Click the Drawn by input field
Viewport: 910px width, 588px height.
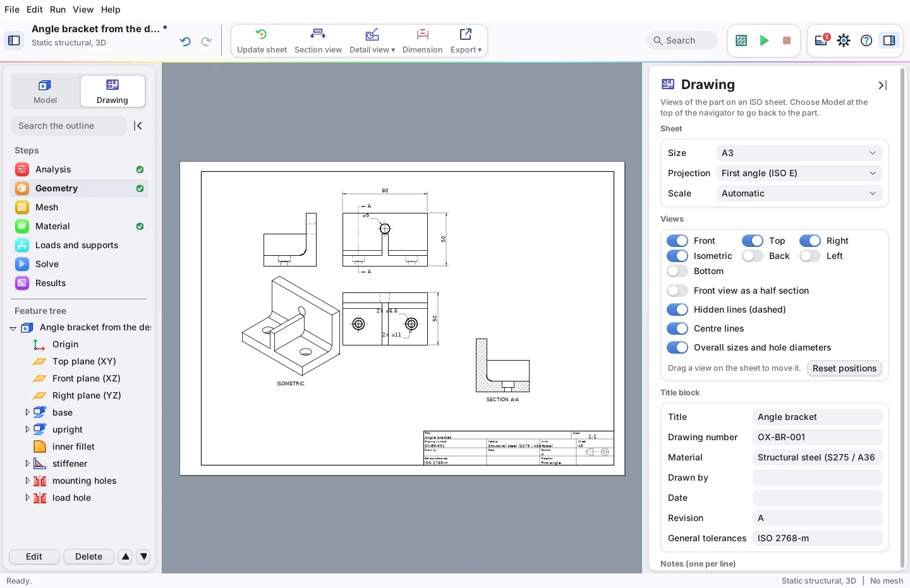[x=817, y=477]
